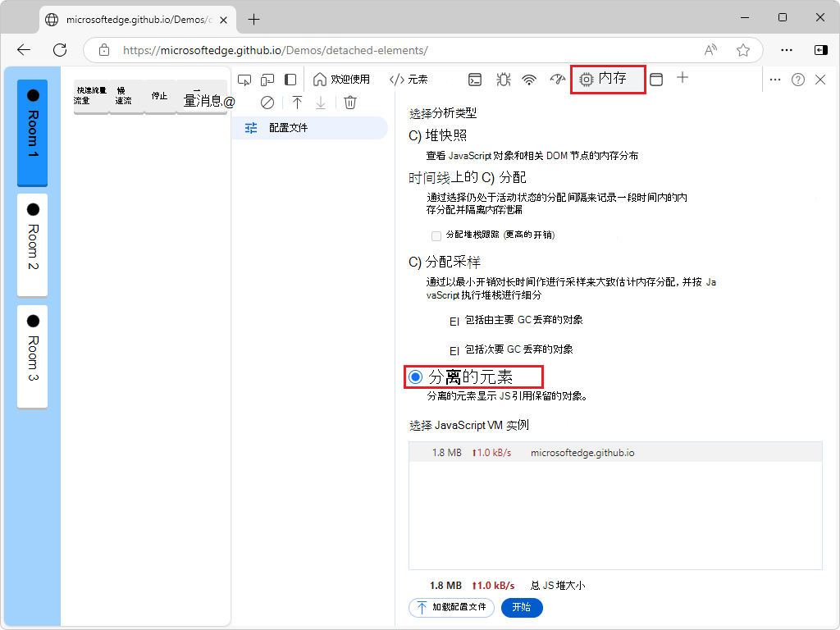Screen dimensions: 840x630
Task: Select 配置文件 in the sidebar
Action: click(310, 128)
